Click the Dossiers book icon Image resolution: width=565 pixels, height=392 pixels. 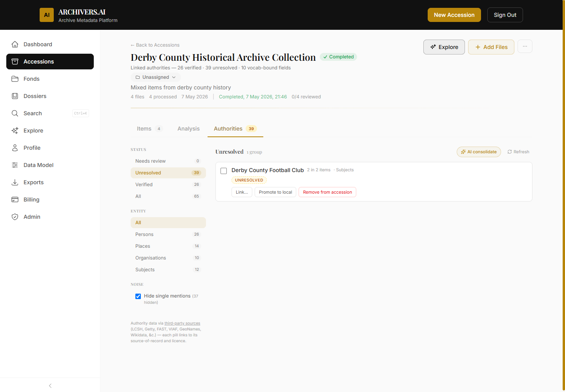[15, 96]
